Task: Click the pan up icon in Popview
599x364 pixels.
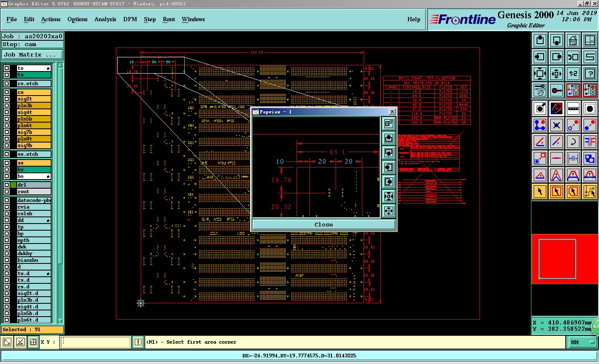Action: pyautogui.click(x=389, y=138)
